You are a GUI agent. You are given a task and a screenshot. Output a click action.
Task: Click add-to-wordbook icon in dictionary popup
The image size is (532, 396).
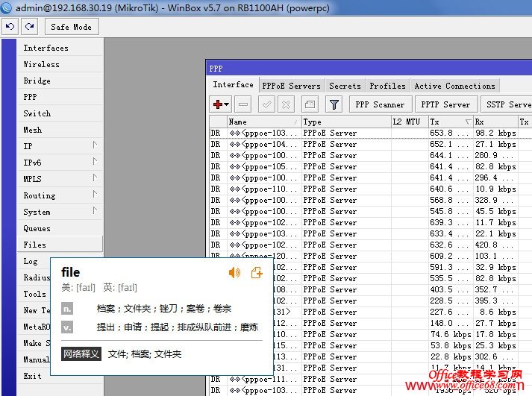click(x=257, y=272)
